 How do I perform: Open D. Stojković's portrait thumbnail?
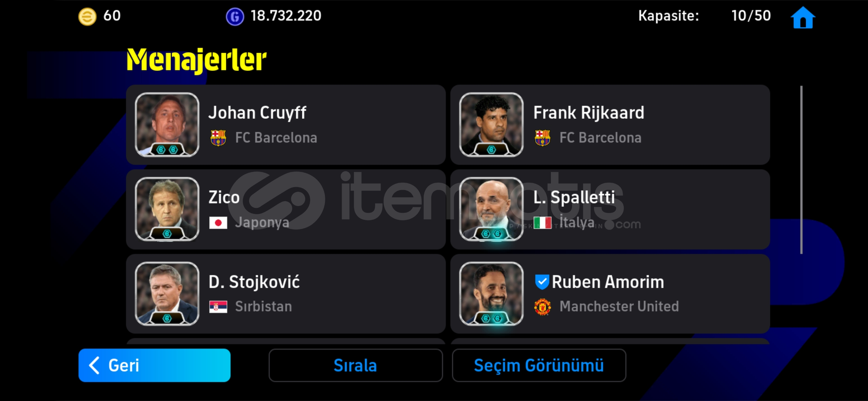pyautogui.click(x=167, y=294)
